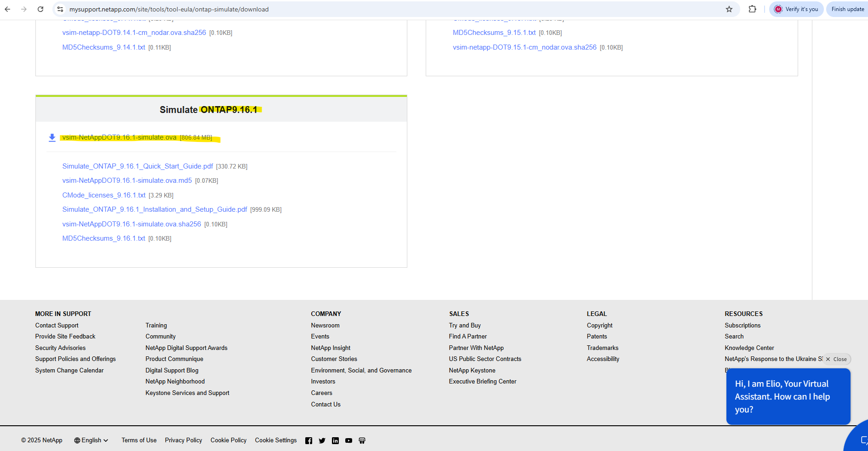
Task: Open the Careers link
Action: [x=321, y=393]
